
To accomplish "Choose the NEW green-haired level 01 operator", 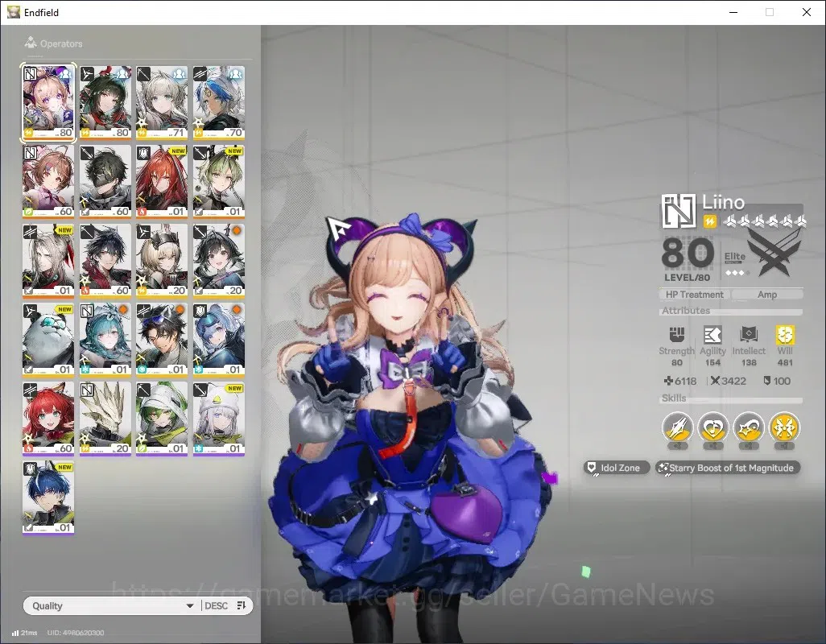I will click(x=219, y=182).
